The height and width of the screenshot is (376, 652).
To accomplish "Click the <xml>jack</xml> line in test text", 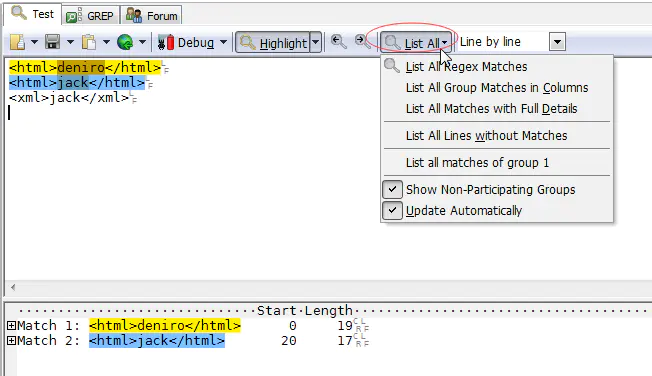I will click(x=69, y=98).
